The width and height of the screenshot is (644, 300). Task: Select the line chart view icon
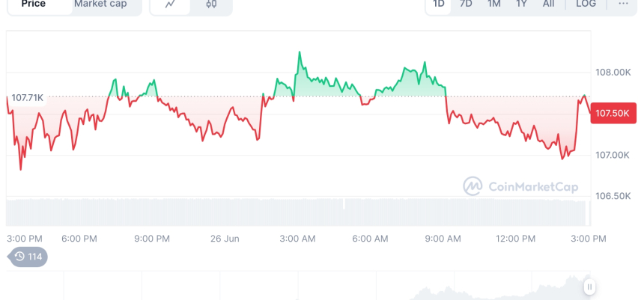pyautogui.click(x=171, y=4)
